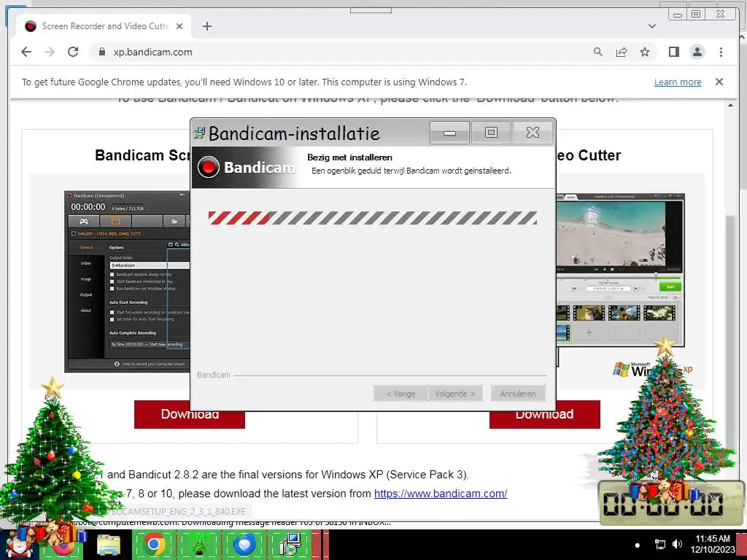Click the Bandicam Screen Recorder Download button
Viewport: 747px width, 560px height.
(189, 415)
